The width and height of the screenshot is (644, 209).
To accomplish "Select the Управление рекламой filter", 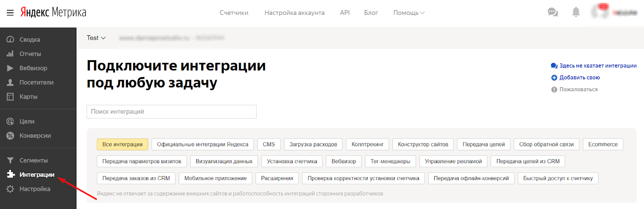I will [453, 161].
